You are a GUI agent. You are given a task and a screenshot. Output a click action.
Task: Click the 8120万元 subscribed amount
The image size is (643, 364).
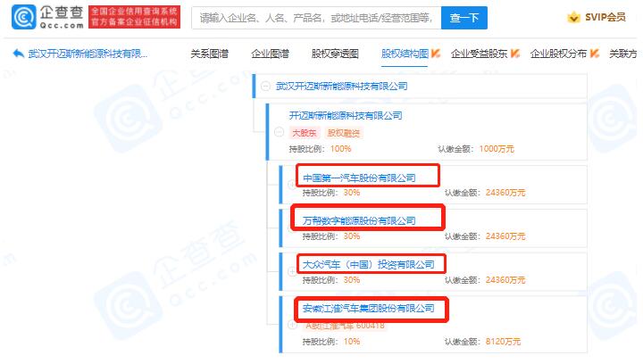click(x=503, y=342)
